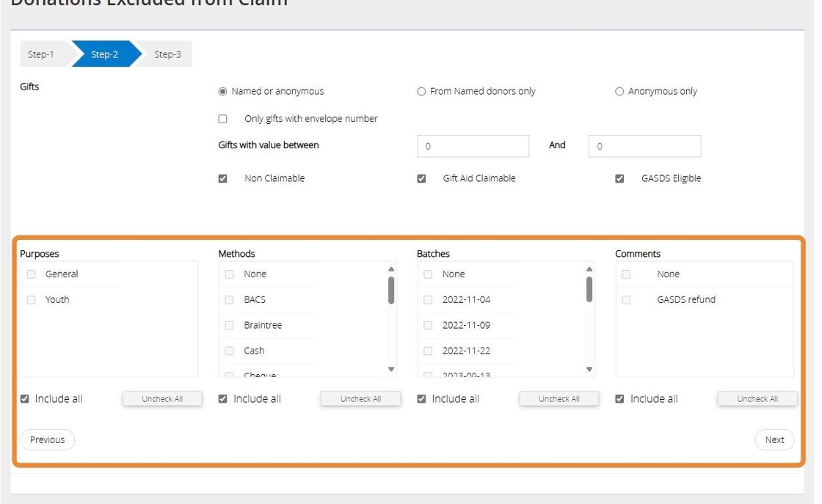This screenshot has width=822, height=504.
Task: Toggle Include all under Batches
Action: click(x=421, y=398)
